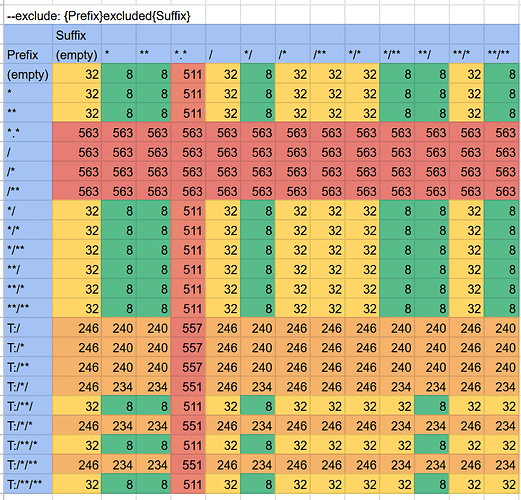Select the '*/' prefix row label
This screenshot has width=521, height=500.
(x=28, y=211)
